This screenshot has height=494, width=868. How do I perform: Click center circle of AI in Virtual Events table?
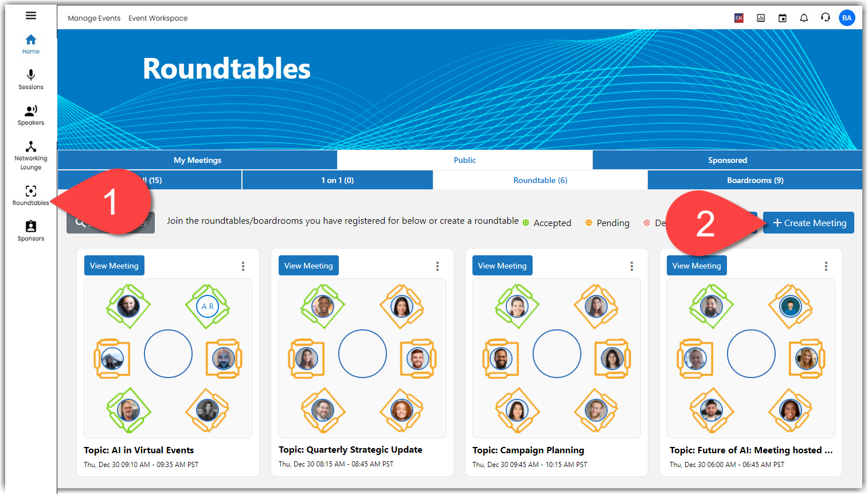coord(168,353)
